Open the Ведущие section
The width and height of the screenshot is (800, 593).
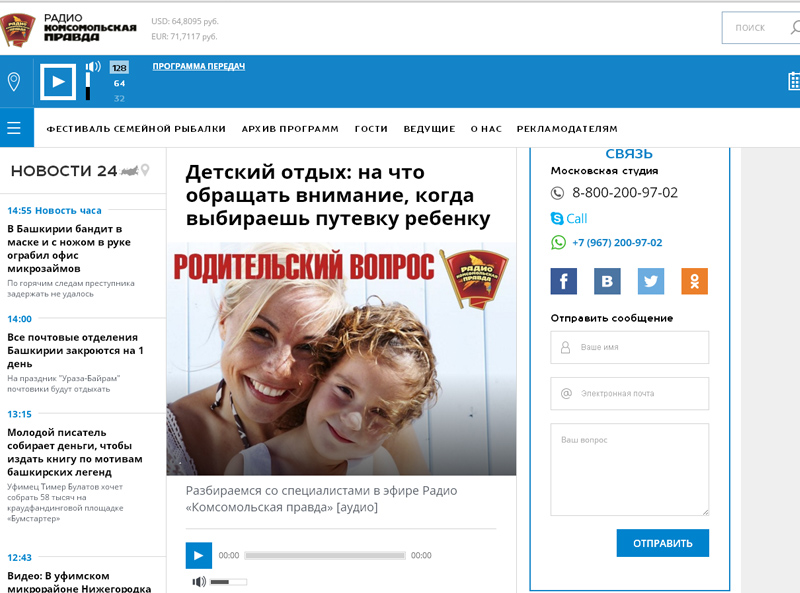[430, 129]
